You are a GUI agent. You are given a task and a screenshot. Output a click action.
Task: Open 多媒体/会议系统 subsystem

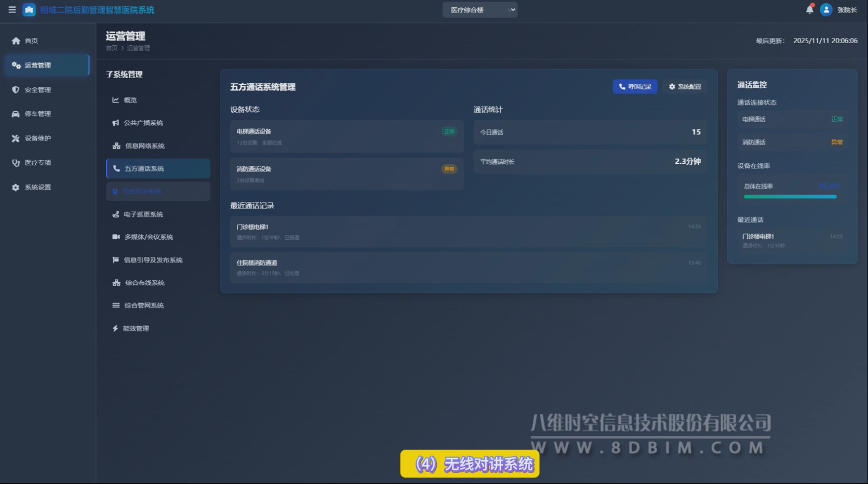tap(148, 237)
